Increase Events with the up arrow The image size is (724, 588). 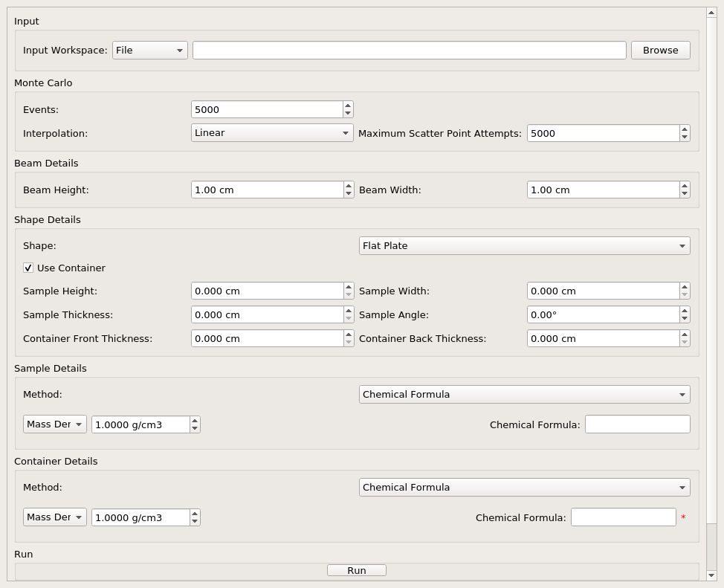pos(348,106)
